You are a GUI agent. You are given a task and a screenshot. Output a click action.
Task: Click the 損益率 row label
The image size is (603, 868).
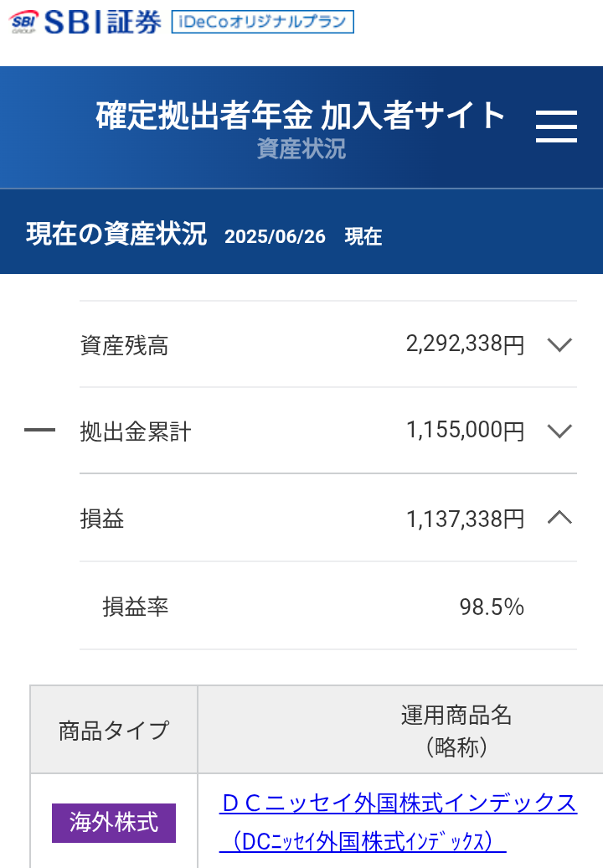coord(136,607)
